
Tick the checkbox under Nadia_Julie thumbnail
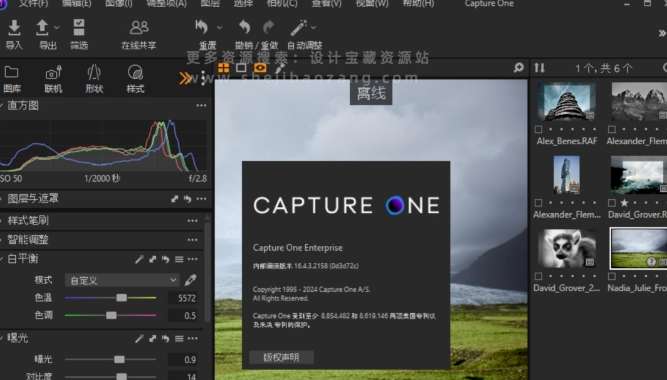tap(612, 276)
